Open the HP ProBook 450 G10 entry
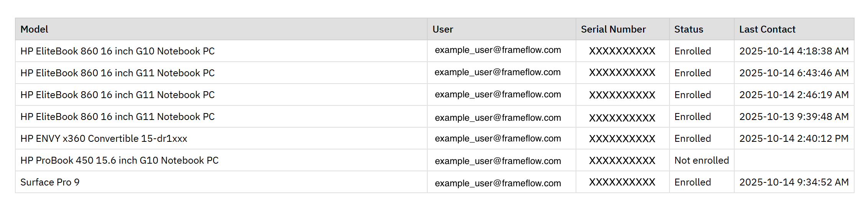 click(119, 160)
